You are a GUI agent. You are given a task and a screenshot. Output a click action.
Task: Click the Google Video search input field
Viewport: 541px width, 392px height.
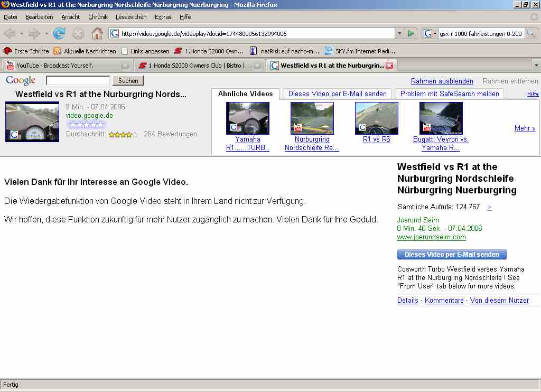coord(78,81)
